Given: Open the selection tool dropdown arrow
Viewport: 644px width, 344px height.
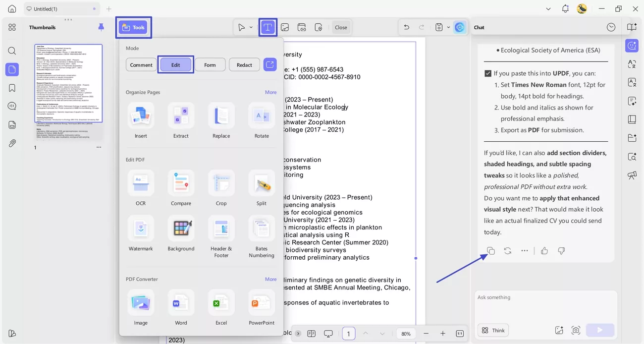Looking at the screenshot, I should click(251, 27).
